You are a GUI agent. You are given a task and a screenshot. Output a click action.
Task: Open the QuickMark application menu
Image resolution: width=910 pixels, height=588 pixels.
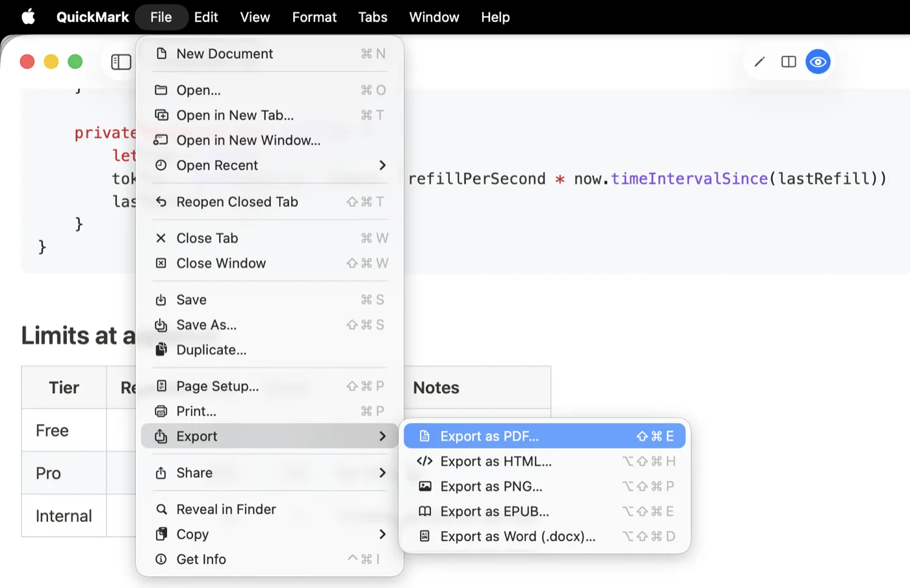[x=92, y=17]
